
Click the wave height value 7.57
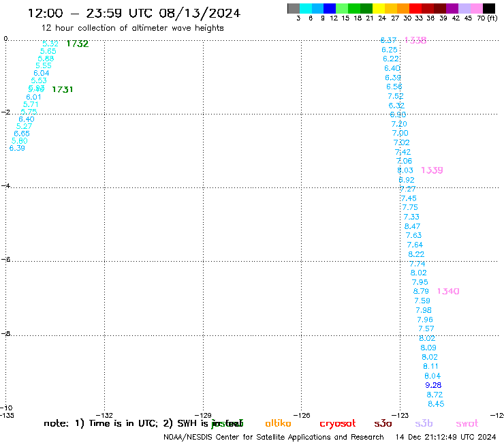click(x=426, y=329)
